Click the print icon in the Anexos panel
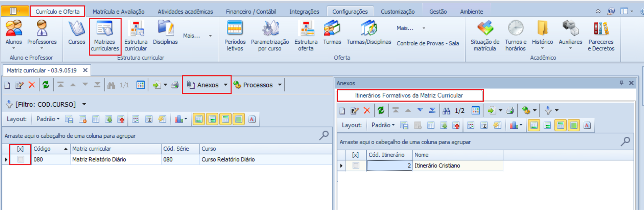The height and width of the screenshot is (210, 644). 510,110
